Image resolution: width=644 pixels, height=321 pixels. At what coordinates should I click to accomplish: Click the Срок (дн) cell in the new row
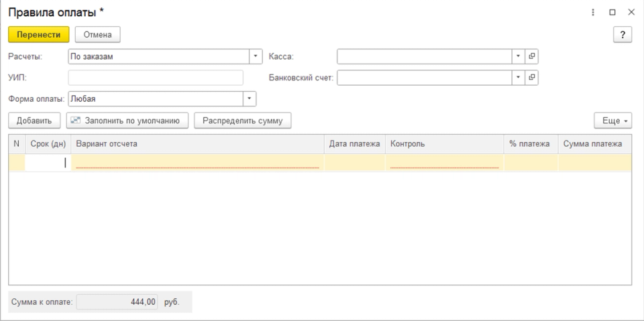point(48,163)
